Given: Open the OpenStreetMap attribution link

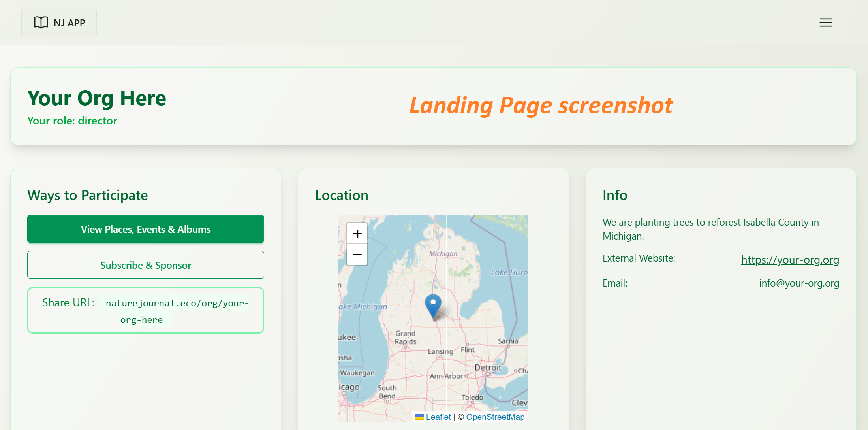Looking at the screenshot, I should [x=495, y=417].
